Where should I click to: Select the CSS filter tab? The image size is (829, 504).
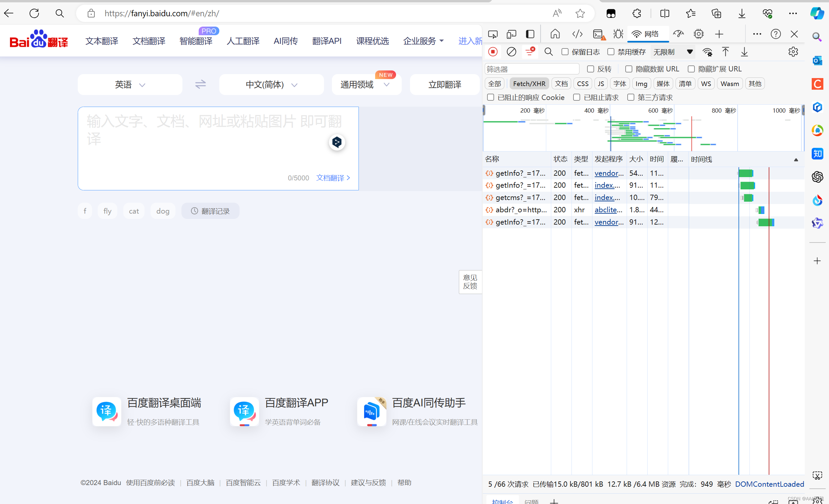[x=583, y=84]
